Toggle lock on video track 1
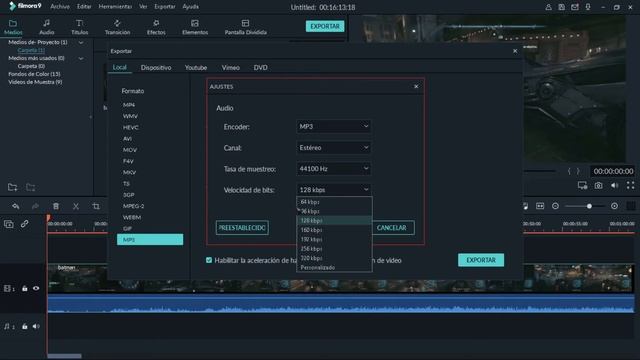This screenshot has width=640, height=360. pyautogui.click(x=24, y=288)
